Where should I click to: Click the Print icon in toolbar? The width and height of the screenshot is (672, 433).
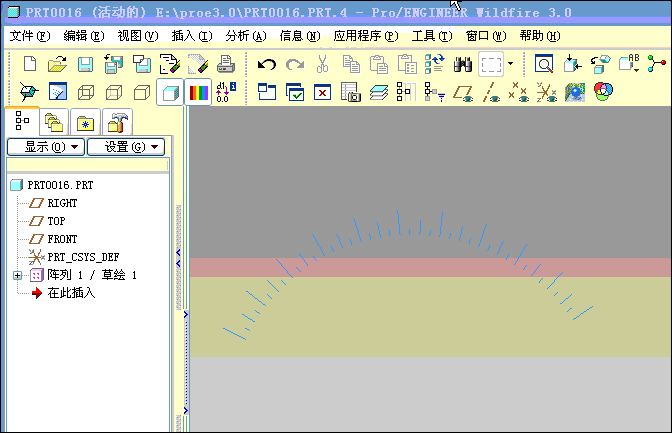pyautogui.click(x=226, y=64)
